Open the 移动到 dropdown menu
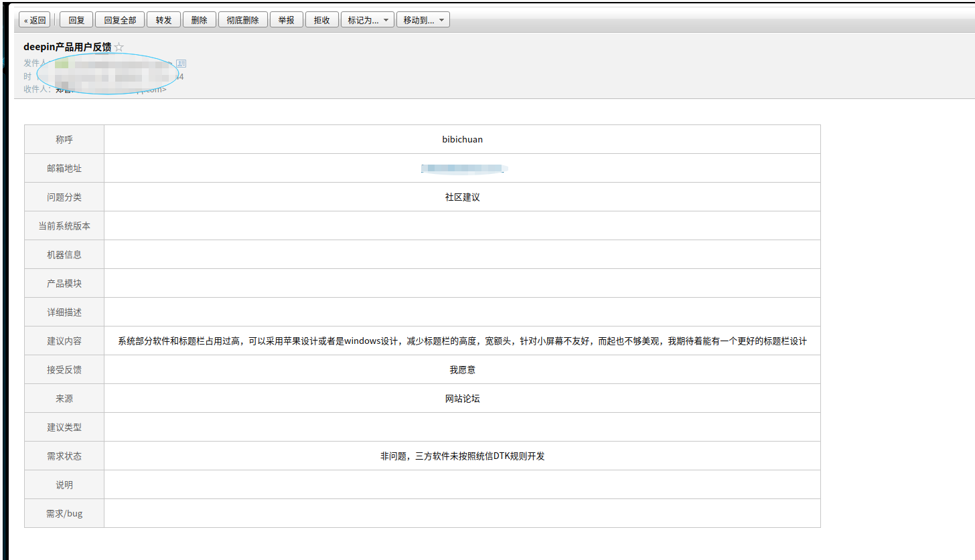This screenshot has height=560, width=975. point(423,19)
